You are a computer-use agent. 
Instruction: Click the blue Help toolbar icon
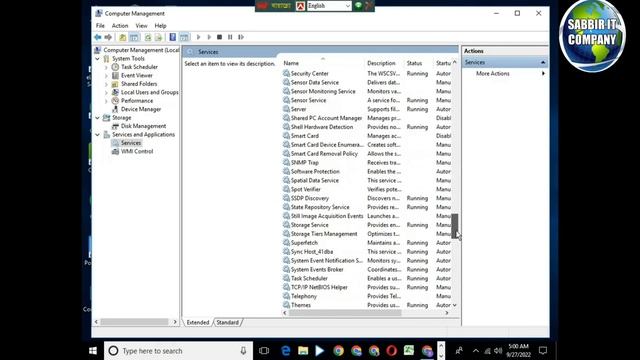click(173, 37)
